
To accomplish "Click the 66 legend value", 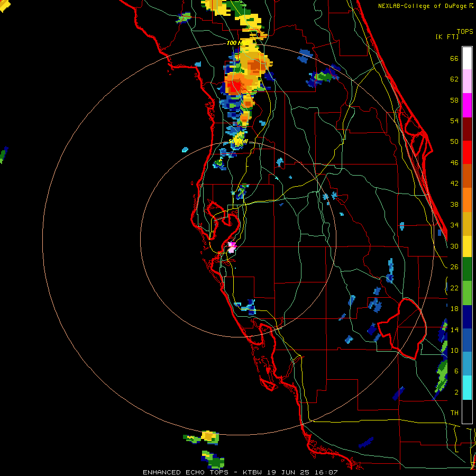I will [x=454, y=59].
